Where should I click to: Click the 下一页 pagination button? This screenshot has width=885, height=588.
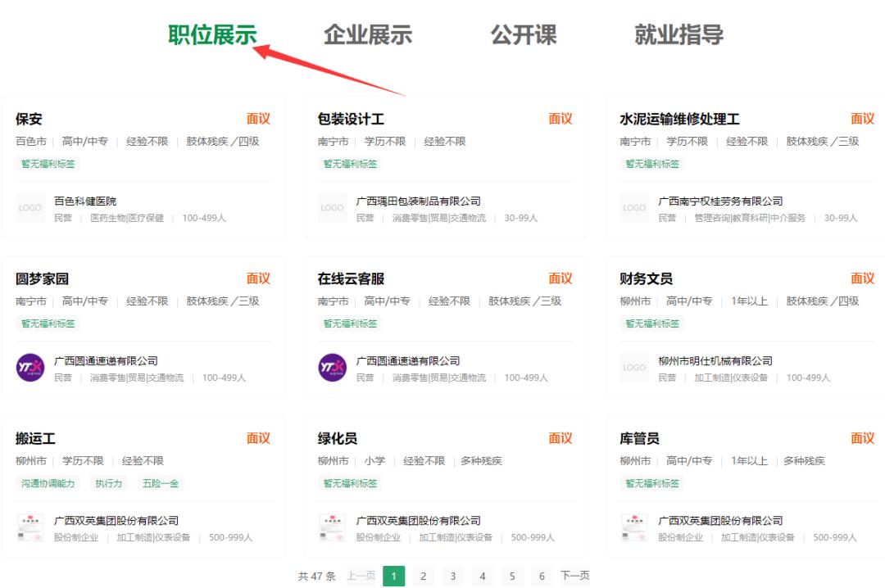pyautogui.click(x=574, y=576)
